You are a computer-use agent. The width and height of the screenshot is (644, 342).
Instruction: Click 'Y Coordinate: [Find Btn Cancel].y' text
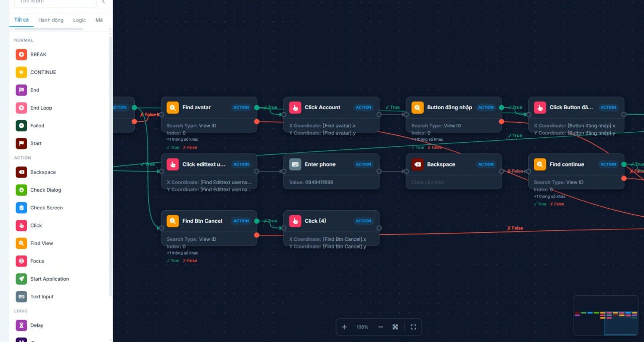pyautogui.click(x=328, y=246)
